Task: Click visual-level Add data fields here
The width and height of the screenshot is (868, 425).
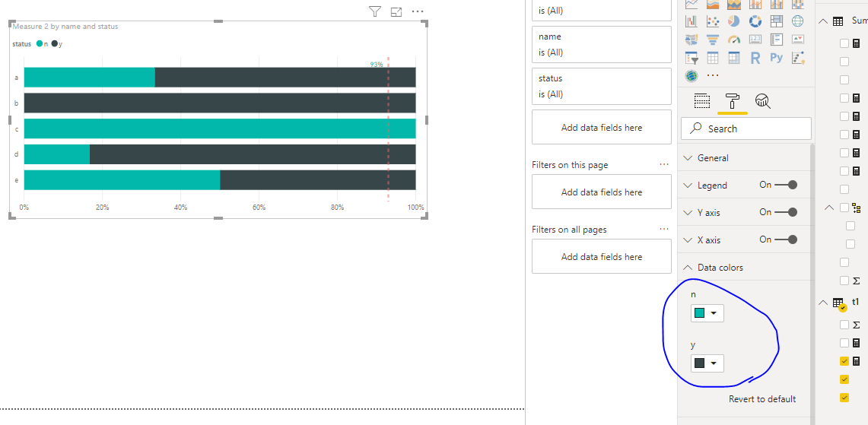Action: (602, 127)
